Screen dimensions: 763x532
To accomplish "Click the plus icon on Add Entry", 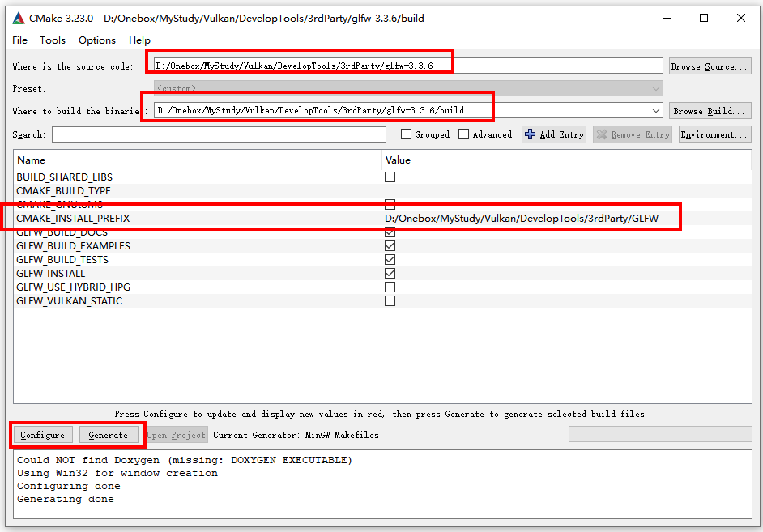I will [531, 134].
